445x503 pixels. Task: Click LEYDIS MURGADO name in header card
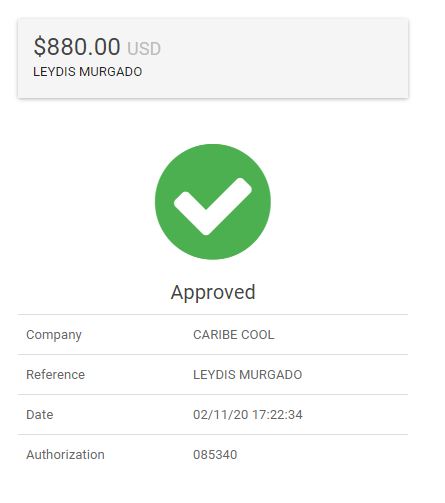pyautogui.click(x=88, y=72)
